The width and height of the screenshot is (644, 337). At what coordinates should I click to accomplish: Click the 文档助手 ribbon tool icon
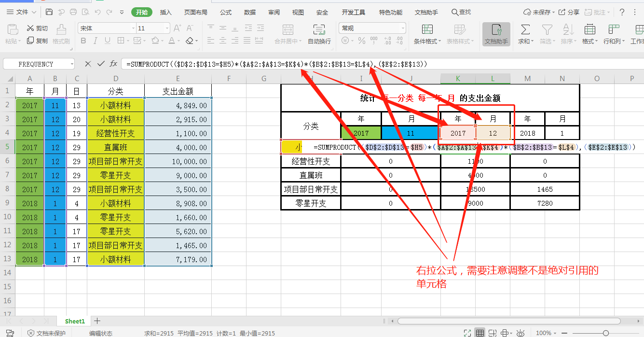(496, 30)
